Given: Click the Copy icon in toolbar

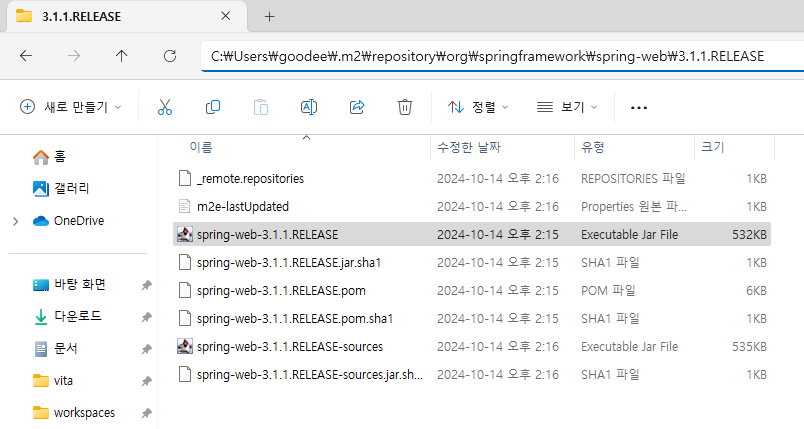Looking at the screenshot, I should (213, 107).
